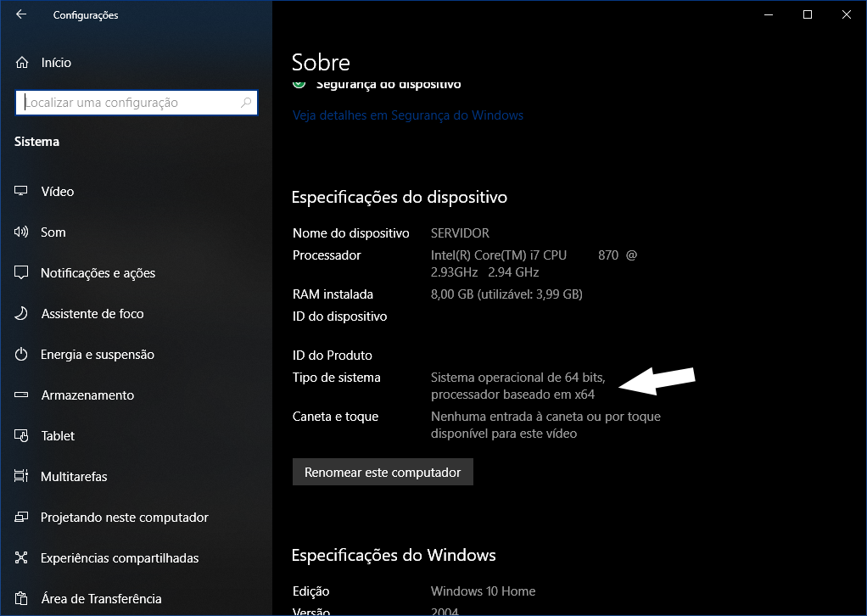867x616 pixels.
Task: Click Caneta e toque label
Action: [335, 417]
